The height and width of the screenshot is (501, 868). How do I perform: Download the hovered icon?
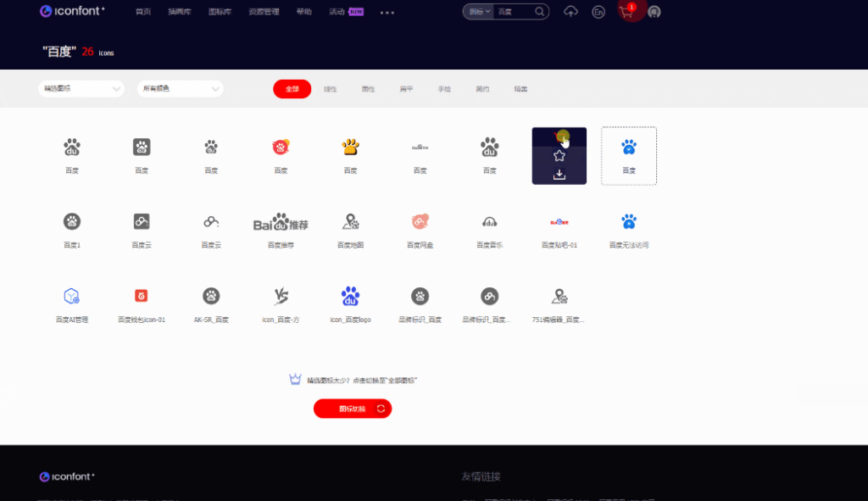coord(559,175)
